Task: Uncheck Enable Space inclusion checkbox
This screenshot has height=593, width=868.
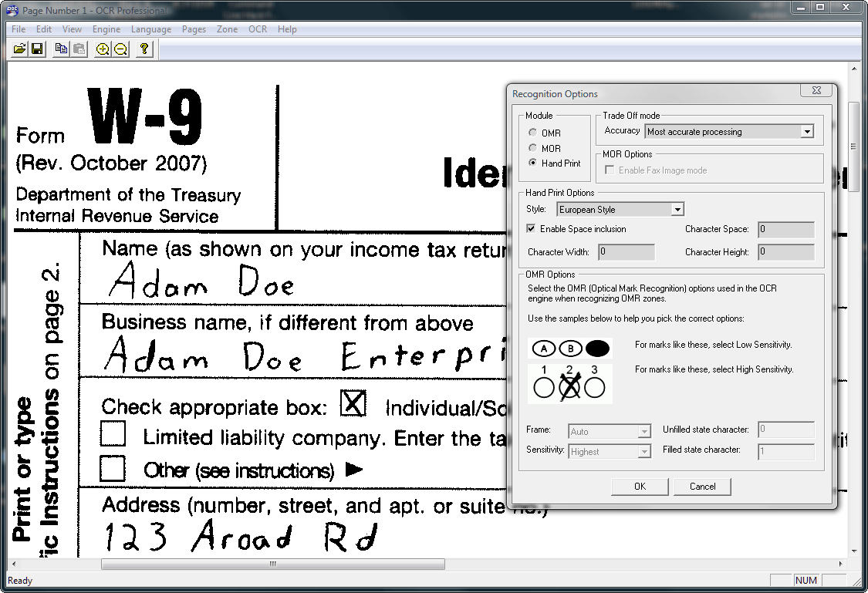Action: click(531, 228)
